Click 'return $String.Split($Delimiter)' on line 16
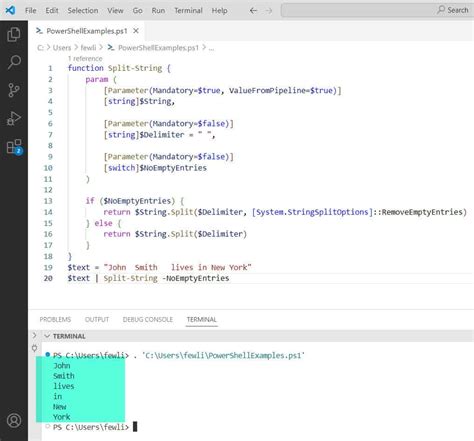Screen dimensions: 474x441 175,234
